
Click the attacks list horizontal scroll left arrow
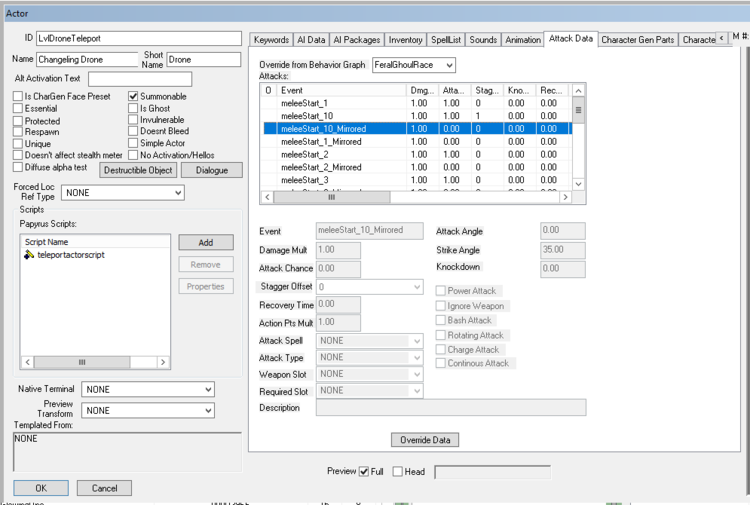267,197
